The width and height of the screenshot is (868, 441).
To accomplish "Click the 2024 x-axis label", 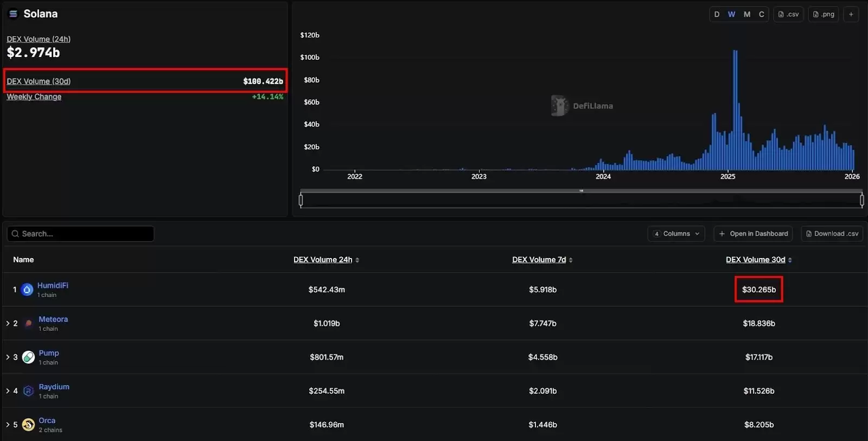I will point(603,177).
